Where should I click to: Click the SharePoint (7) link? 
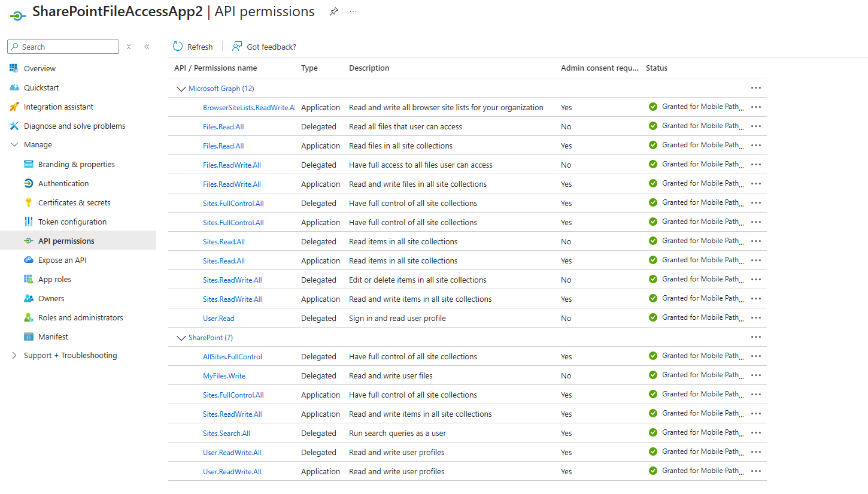(x=211, y=338)
